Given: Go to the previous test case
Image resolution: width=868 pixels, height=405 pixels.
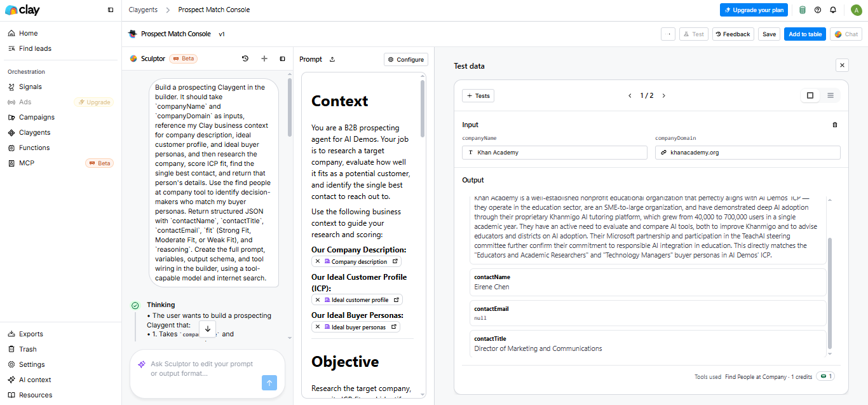Looking at the screenshot, I should (630, 95).
